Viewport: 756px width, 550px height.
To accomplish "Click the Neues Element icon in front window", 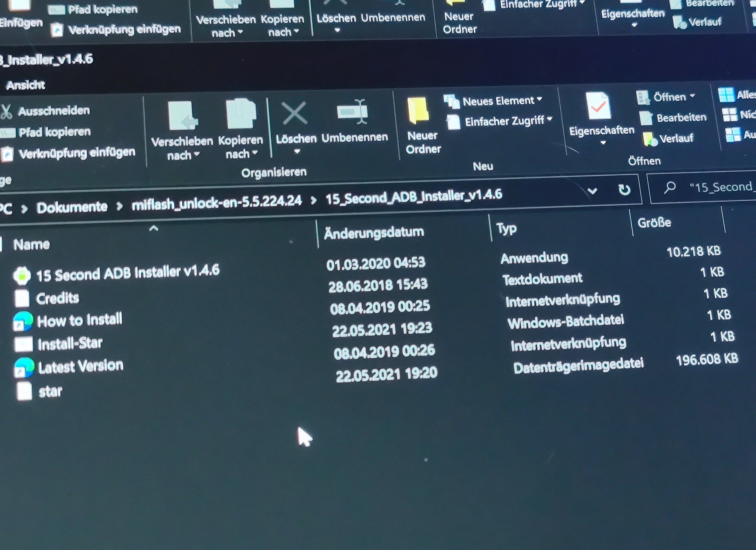I will [452, 102].
